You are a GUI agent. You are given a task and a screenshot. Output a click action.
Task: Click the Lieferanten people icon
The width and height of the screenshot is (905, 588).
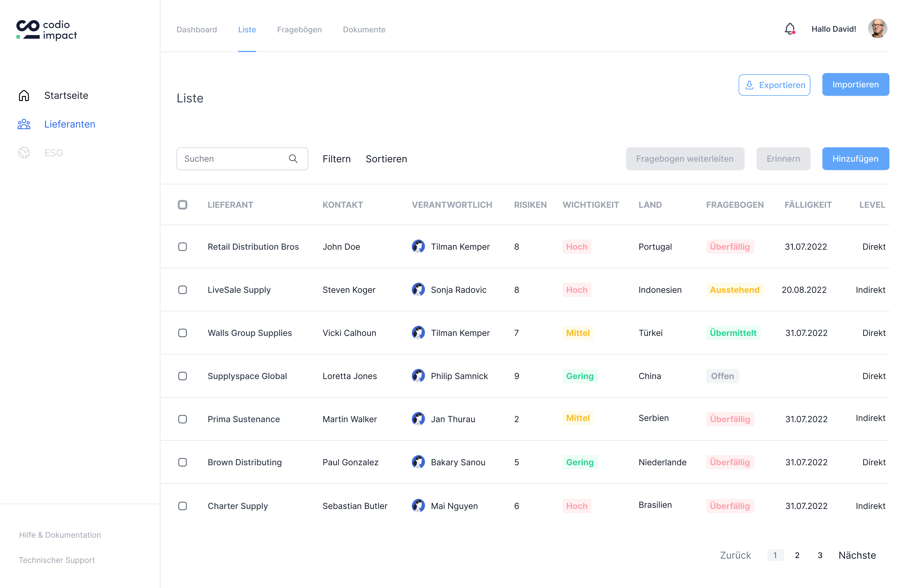pyautogui.click(x=24, y=124)
